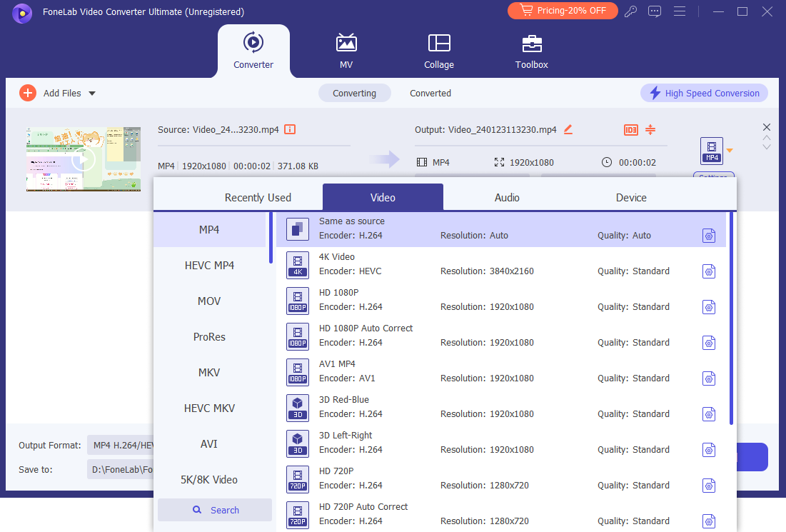786x532 pixels.
Task: Click the ID3 metadata edit icon
Action: 630,129
